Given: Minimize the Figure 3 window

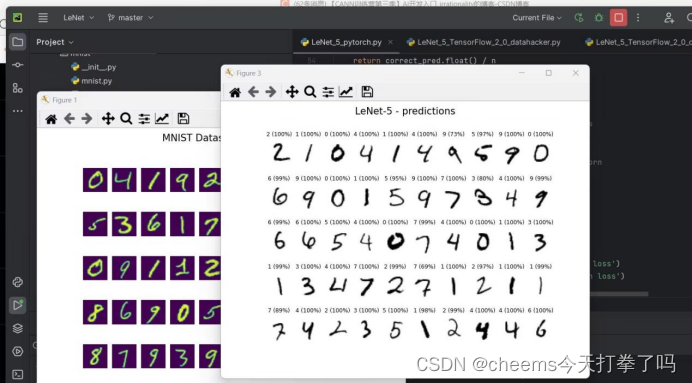Looking at the screenshot, I should [x=522, y=73].
